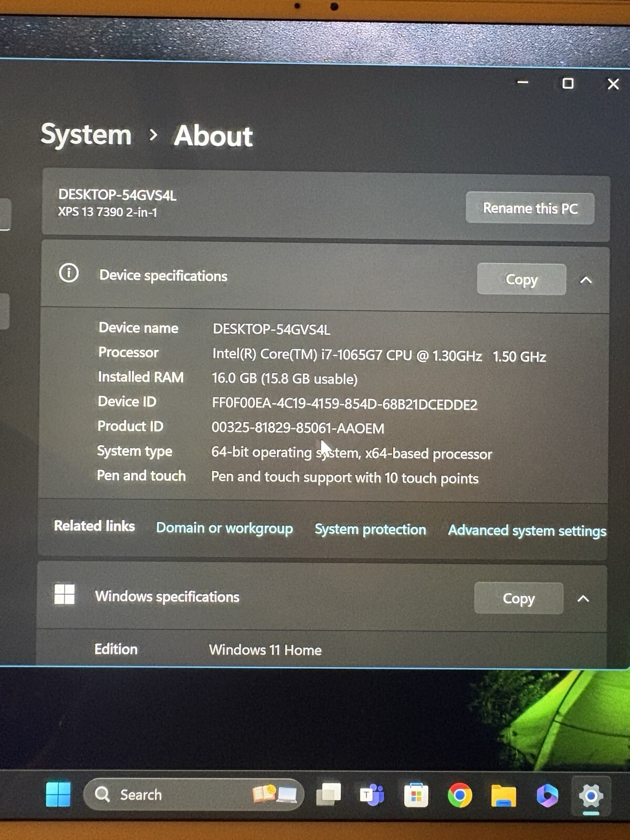Click the XPS 13 7390 2-in-1 model text
Viewport: 630px width, 840px height.
point(108,212)
